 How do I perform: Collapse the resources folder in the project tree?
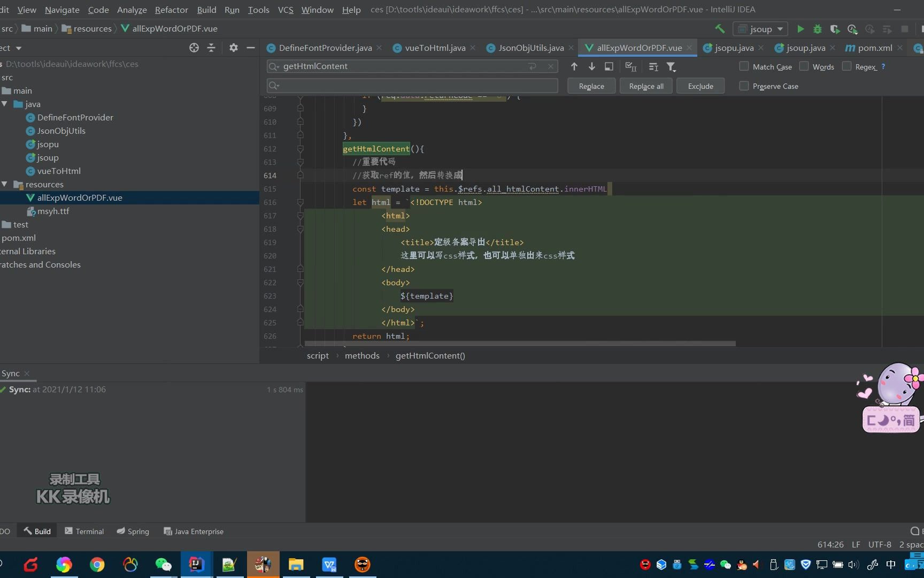[x=5, y=184]
